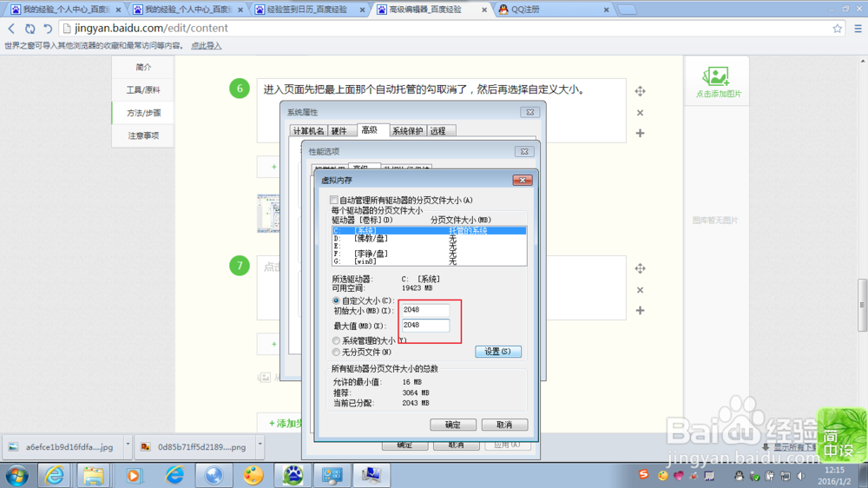This screenshot has height=488, width=868.
Task: Open the Paint palette taskbar icon
Action: pyautogui.click(x=253, y=475)
